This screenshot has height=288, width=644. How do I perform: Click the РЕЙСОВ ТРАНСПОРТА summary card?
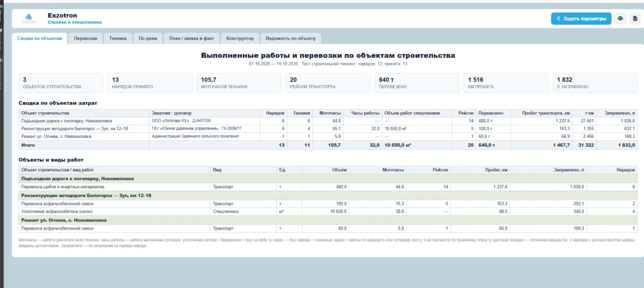pyautogui.click(x=328, y=83)
